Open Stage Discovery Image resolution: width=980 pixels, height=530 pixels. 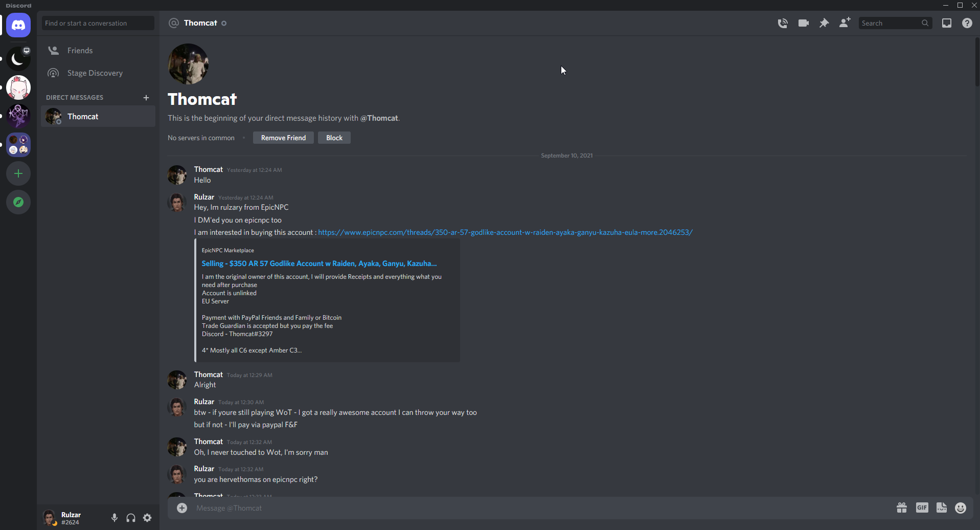(x=98, y=73)
